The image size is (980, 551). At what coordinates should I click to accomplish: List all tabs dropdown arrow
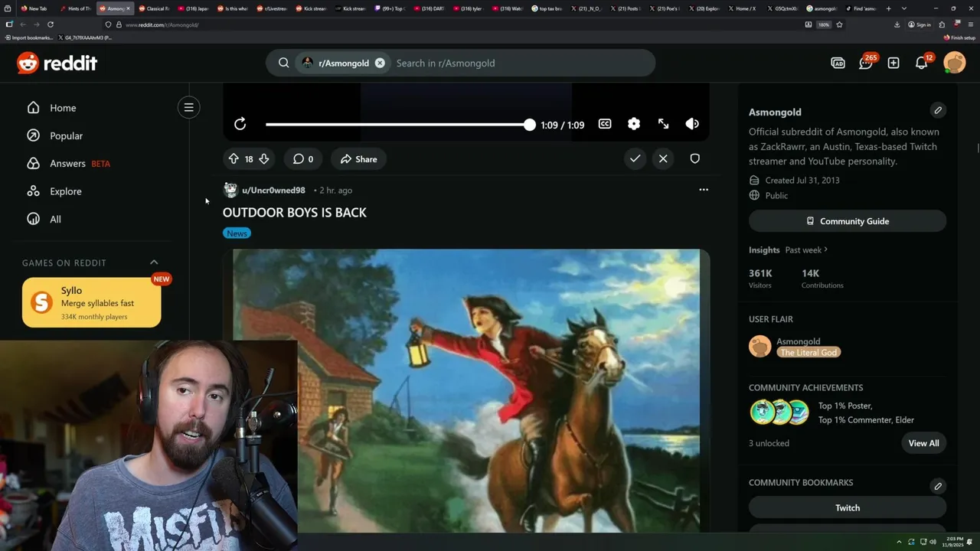point(904,8)
